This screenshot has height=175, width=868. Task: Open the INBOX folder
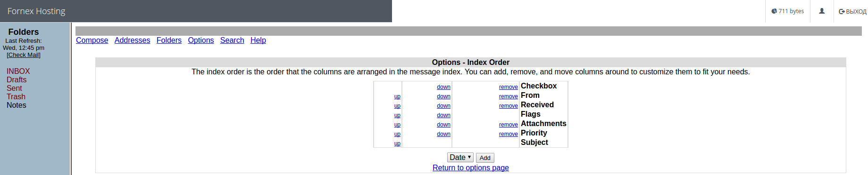[x=18, y=72]
